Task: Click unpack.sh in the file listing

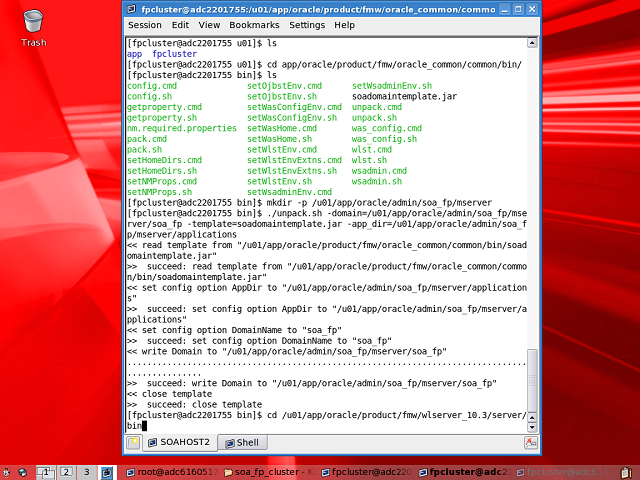Action: coord(374,118)
